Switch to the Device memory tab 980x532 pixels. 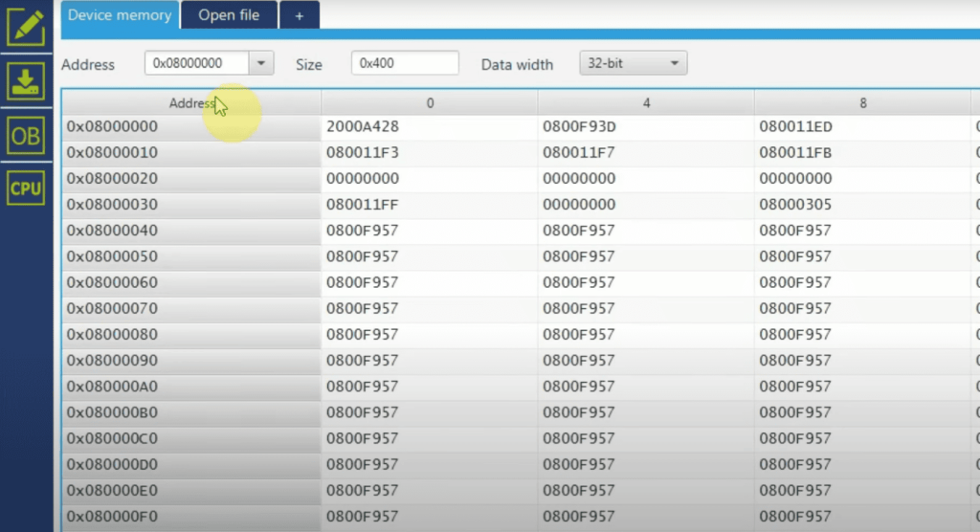tap(120, 15)
